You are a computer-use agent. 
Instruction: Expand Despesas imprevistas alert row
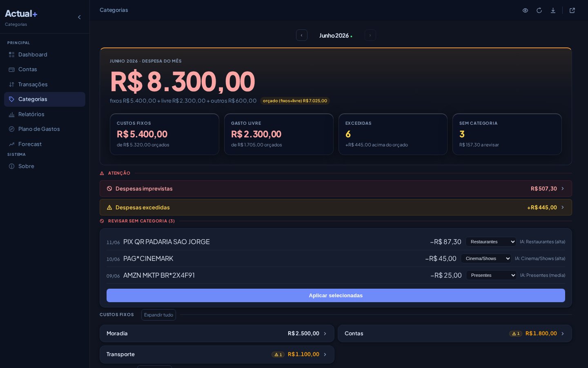[x=336, y=188]
